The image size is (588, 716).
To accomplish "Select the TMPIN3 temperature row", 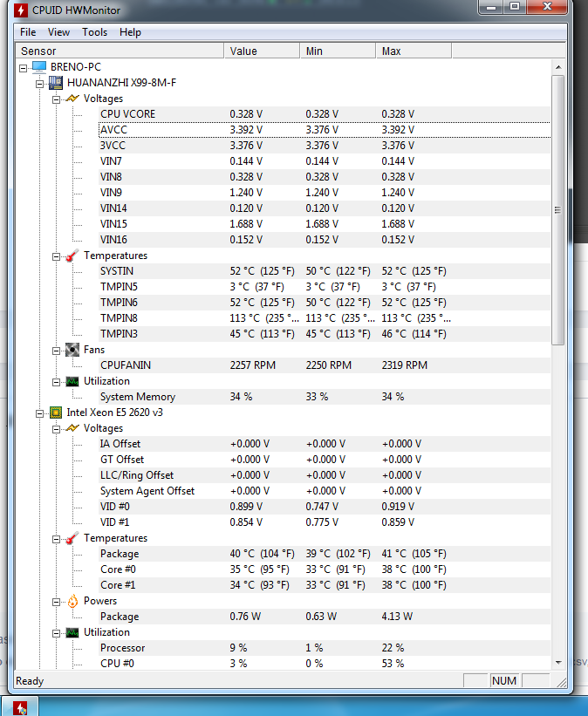I will click(325, 334).
